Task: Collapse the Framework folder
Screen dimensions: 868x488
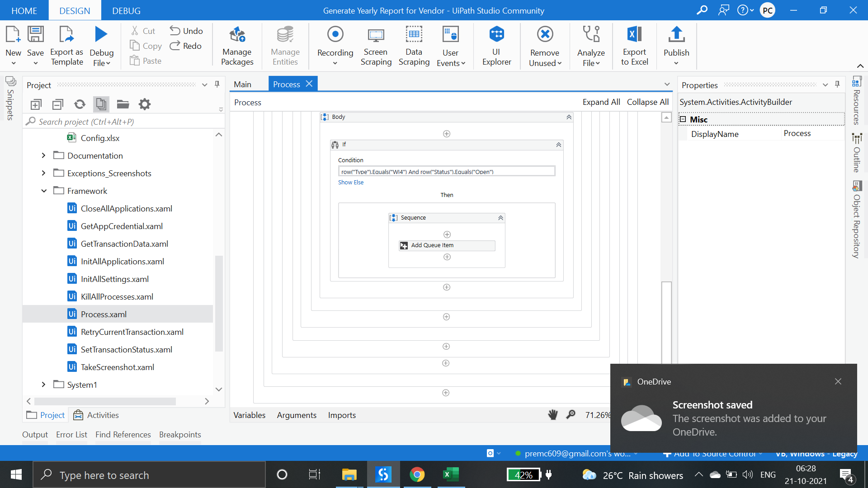Action: pyautogui.click(x=44, y=191)
